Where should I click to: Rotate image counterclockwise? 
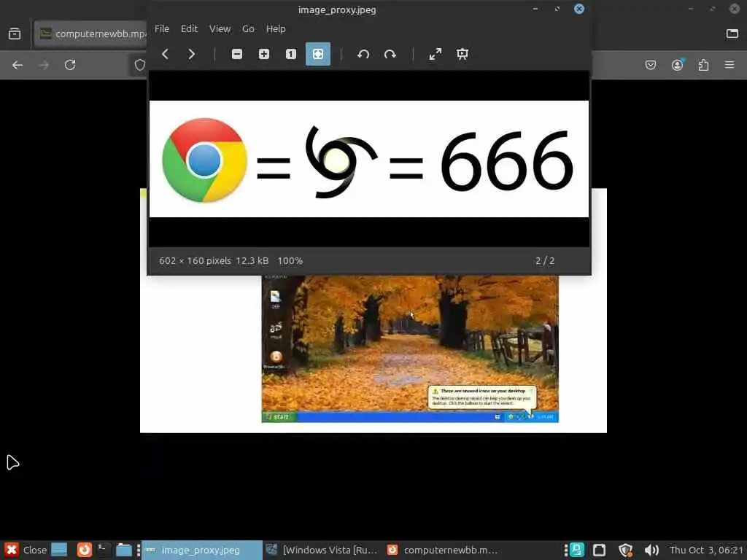coord(363,54)
